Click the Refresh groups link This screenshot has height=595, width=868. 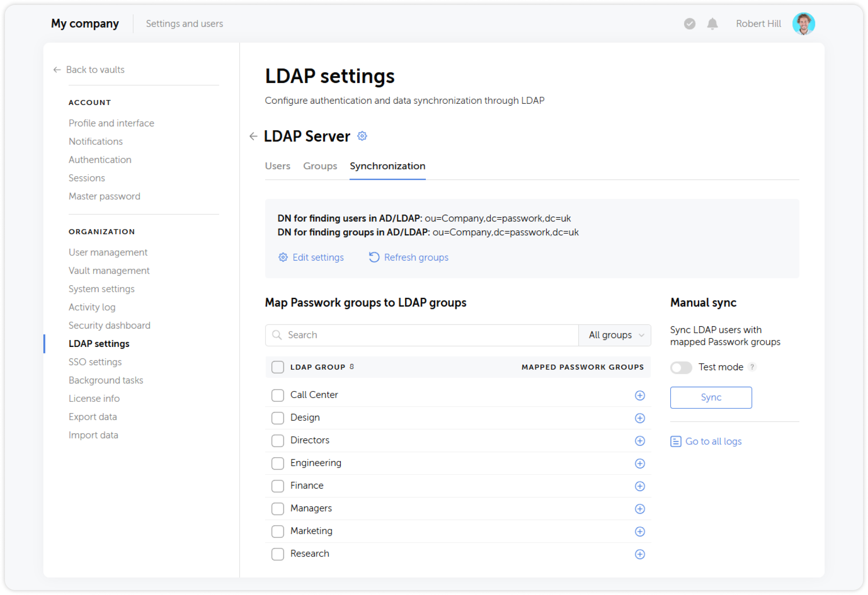click(x=409, y=257)
